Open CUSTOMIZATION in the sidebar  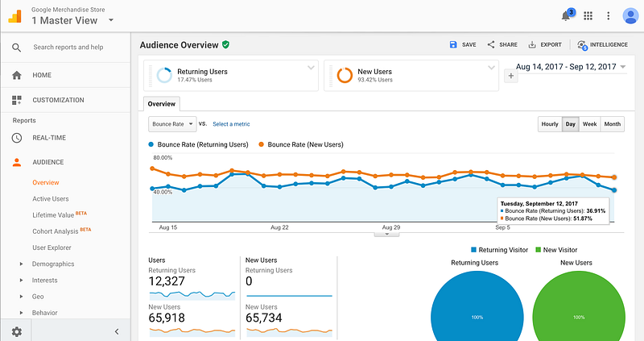(x=58, y=100)
